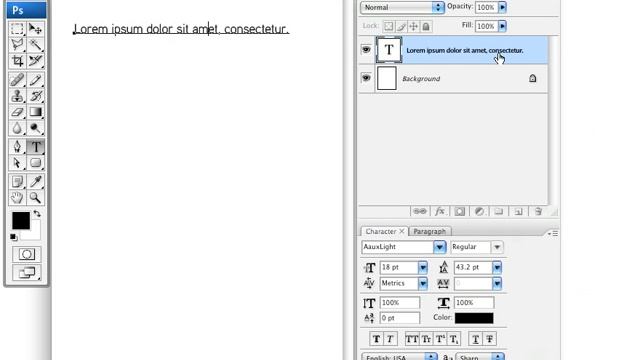
Task: Select the Horizontal Type tool
Action: [36, 147]
